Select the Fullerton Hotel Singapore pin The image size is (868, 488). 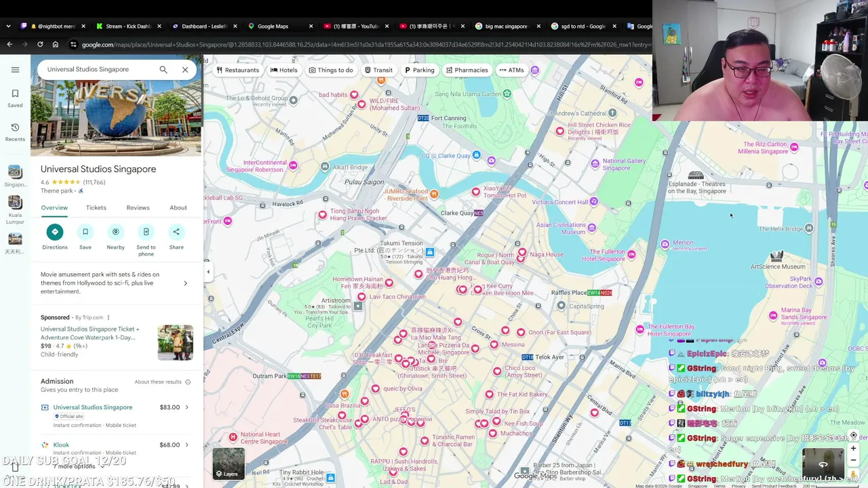[x=631, y=254]
